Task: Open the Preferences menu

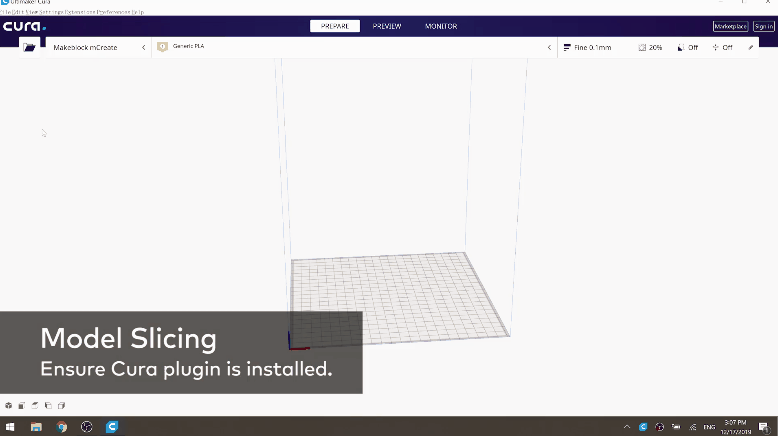Action: click(x=113, y=12)
